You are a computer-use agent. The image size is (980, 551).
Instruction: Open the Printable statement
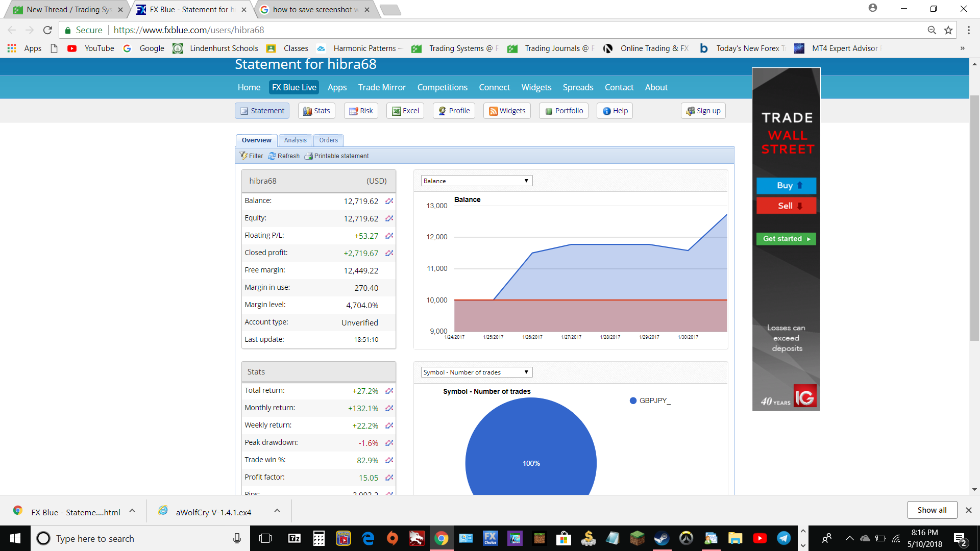[x=336, y=156]
